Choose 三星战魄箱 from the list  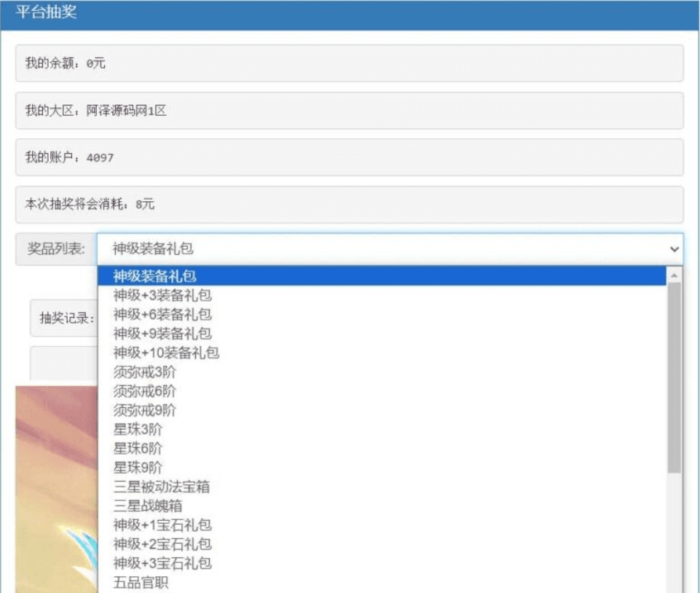click(148, 506)
